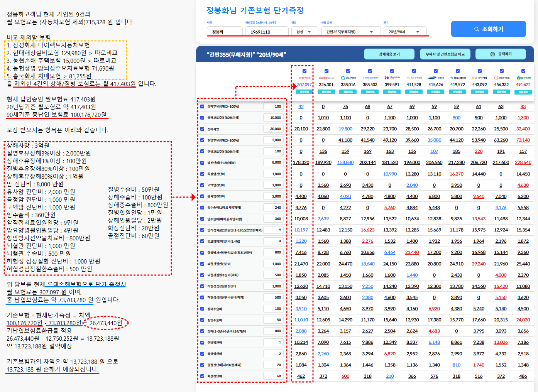Click the NH농협손해보험 company logo
This screenshot has width=538, height=392.
point(370,78)
